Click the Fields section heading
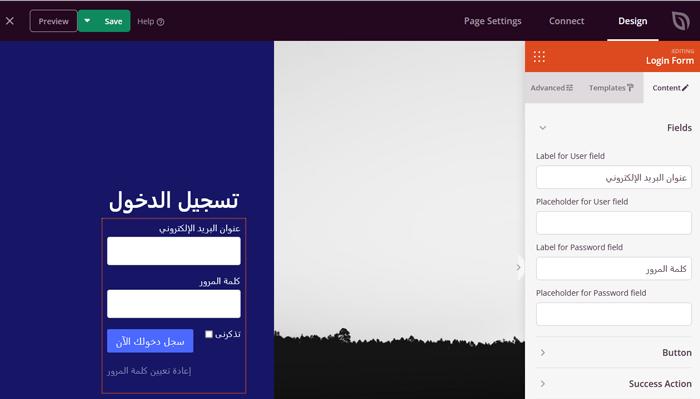This screenshot has height=399, width=700. 679,128
